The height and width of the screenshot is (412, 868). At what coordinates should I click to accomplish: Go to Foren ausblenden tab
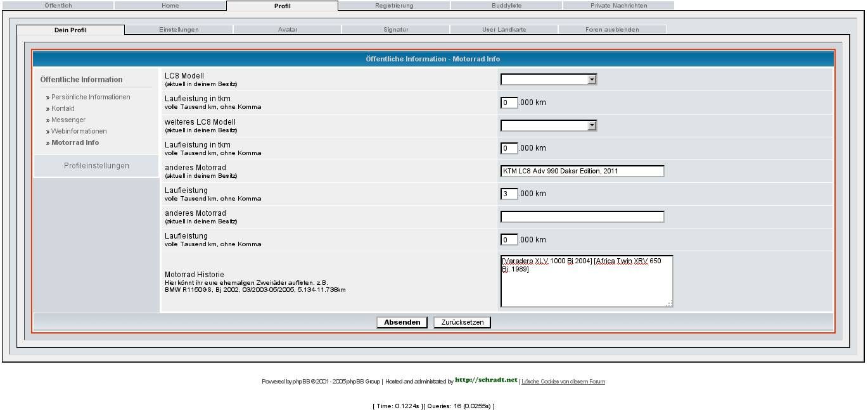(612, 30)
